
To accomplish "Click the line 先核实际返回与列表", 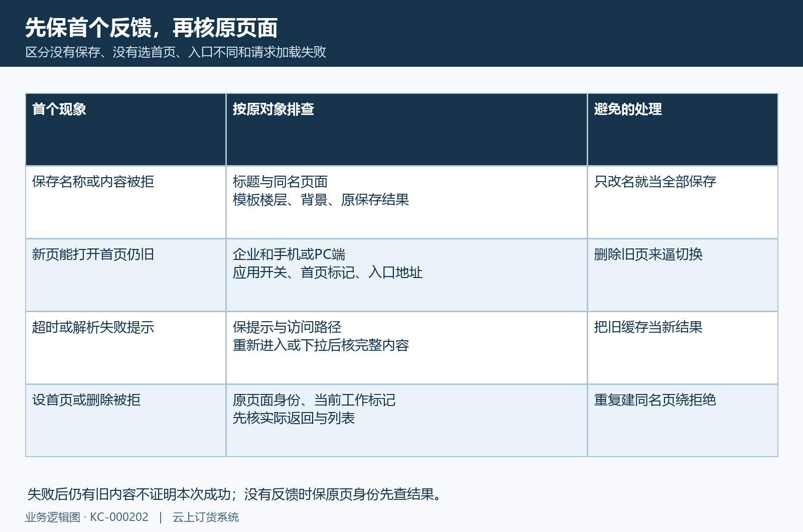I will click(x=294, y=418).
